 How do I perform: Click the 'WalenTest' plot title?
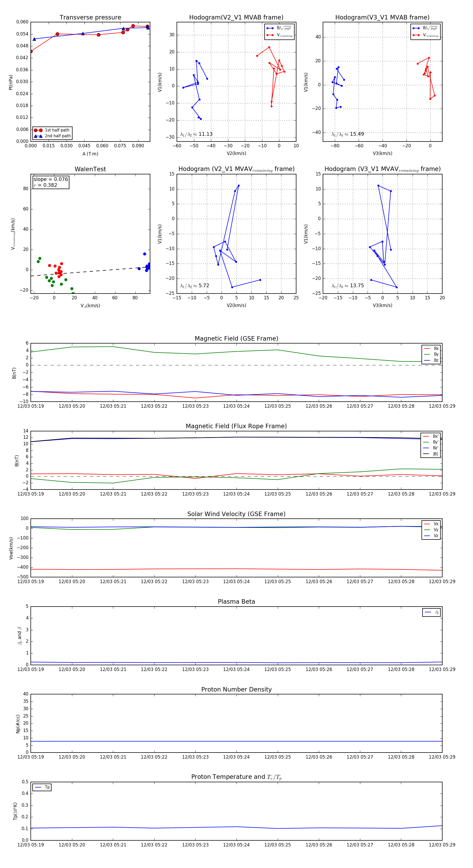click(x=90, y=169)
